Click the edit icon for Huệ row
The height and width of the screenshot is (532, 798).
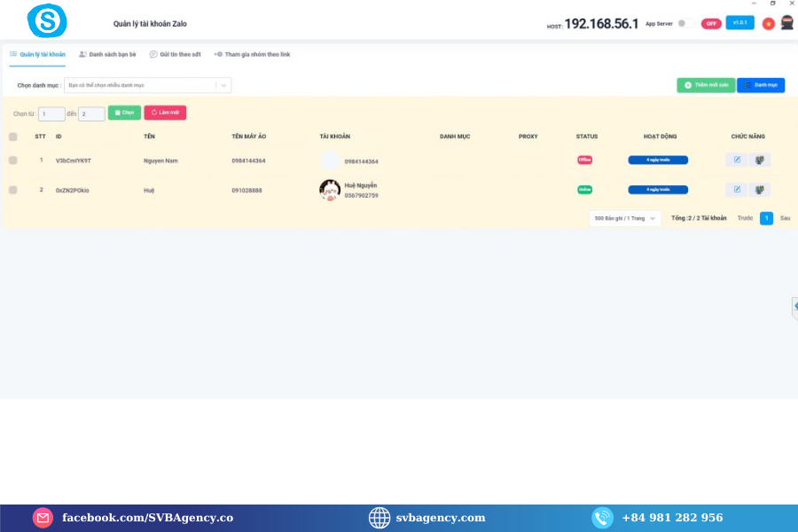point(736,190)
